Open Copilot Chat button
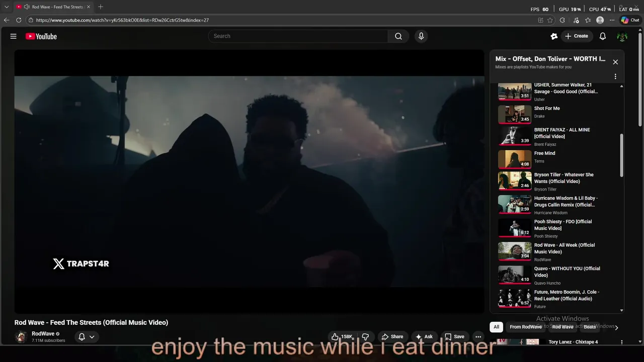 click(x=630, y=20)
